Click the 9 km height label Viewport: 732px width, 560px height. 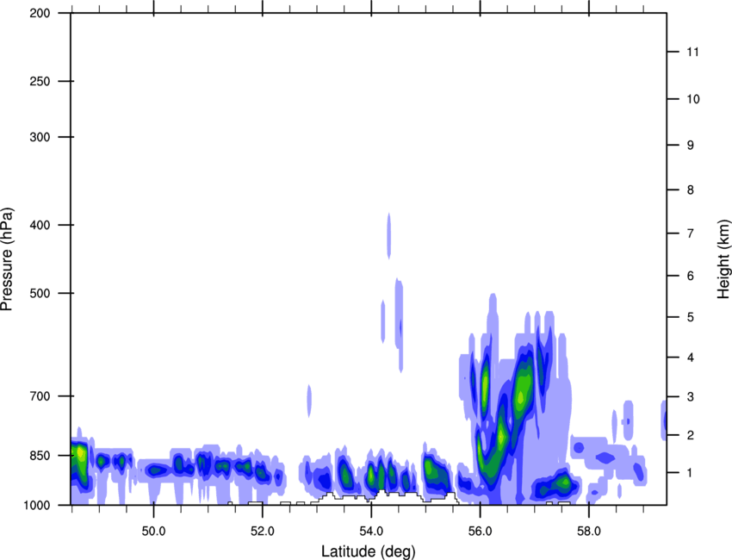pyautogui.click(x=691, y=146)
